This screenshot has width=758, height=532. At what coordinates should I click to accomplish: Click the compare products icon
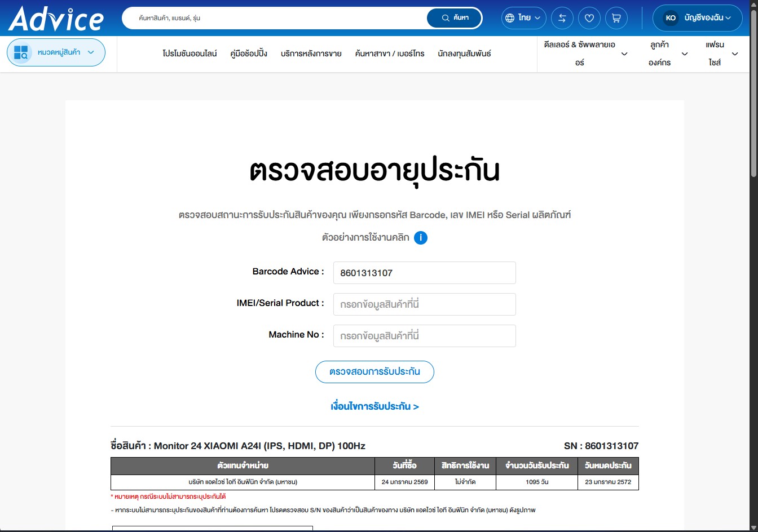tap(562, 18)
